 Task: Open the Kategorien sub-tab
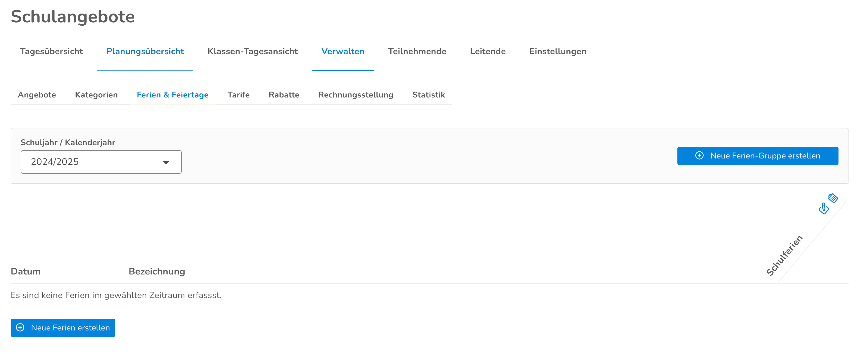96,95
